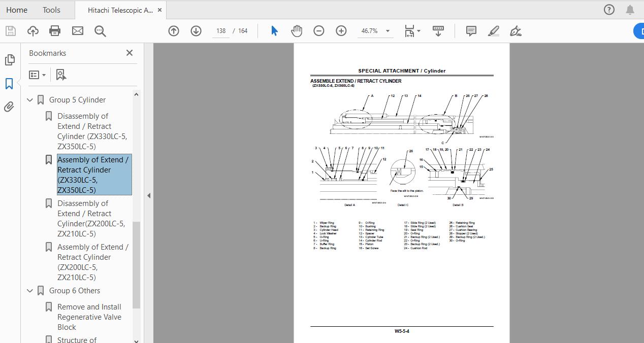The width and height of the screenshot is (644, 343).
Task: Choose the Selection arrow tool
Action: pos(274,31)
